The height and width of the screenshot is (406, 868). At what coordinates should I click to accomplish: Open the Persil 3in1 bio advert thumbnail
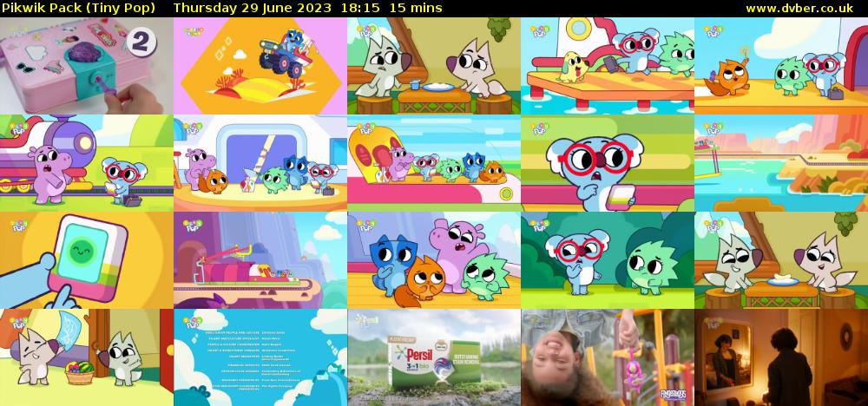[x=434, y=357]
